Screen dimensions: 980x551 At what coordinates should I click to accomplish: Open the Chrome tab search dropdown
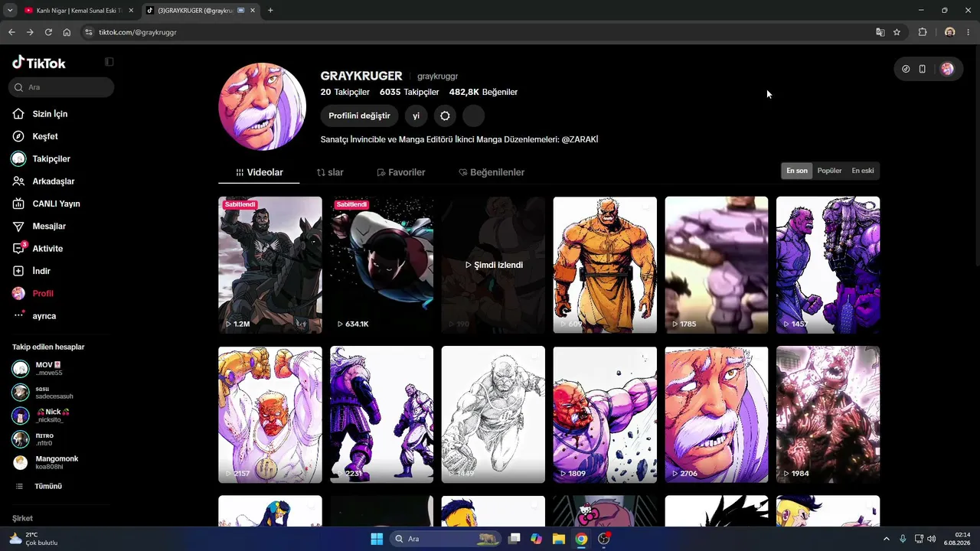click(10, 11)
